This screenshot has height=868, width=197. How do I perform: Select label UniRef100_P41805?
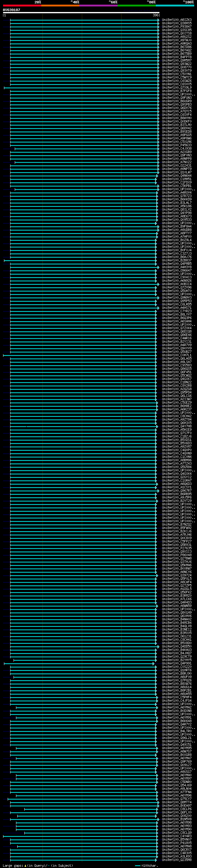tap(177, 843)
